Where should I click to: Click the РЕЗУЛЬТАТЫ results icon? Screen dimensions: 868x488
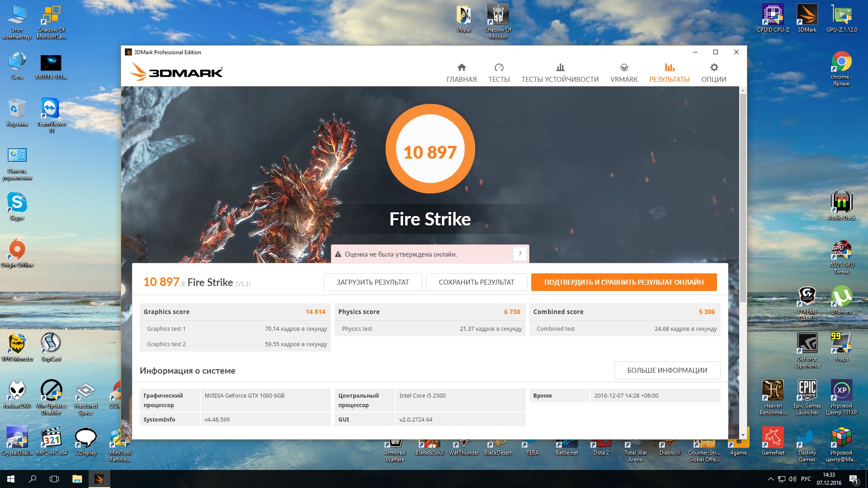(x=669, y=68)
